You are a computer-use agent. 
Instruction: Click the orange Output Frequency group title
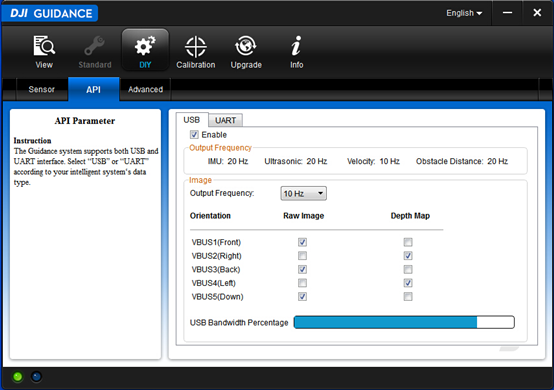tap(220, 148)
